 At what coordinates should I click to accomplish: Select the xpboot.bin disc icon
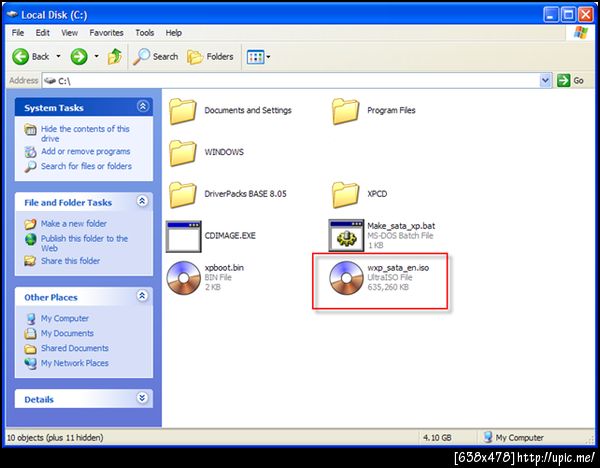pyautogui.click(x=184, y=278)
